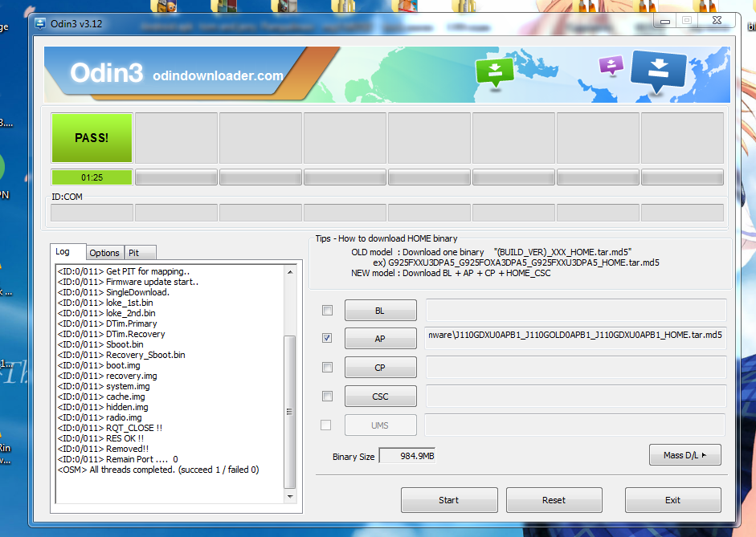Click the empty CSC file path field
The height and width of the screenshot is (537, 756).
click(x=576, y=396)
